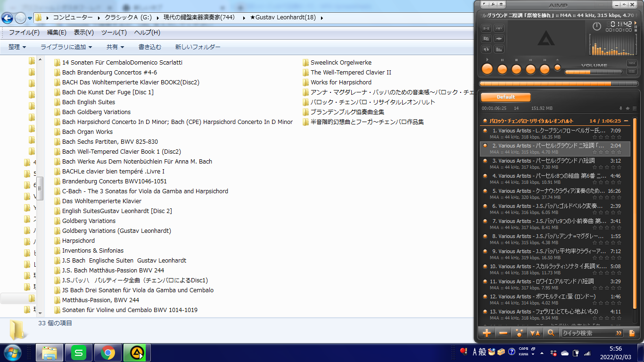Select track 5 クーナウ in the playlist
The height and width of the screenshot is (362, 644).
(555, 194)
